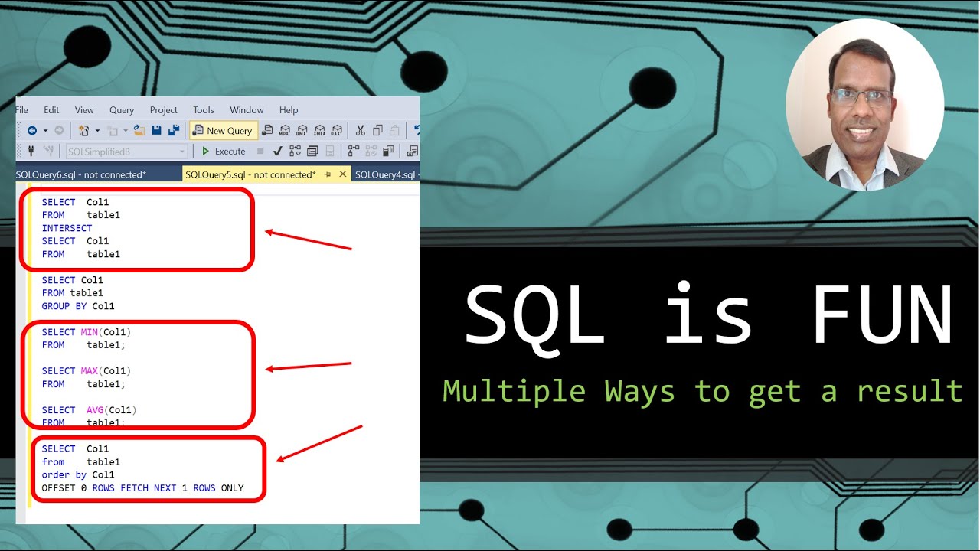Screen dimensions: 980x551
Task: Open the File menu
Action: coord(21,110)
